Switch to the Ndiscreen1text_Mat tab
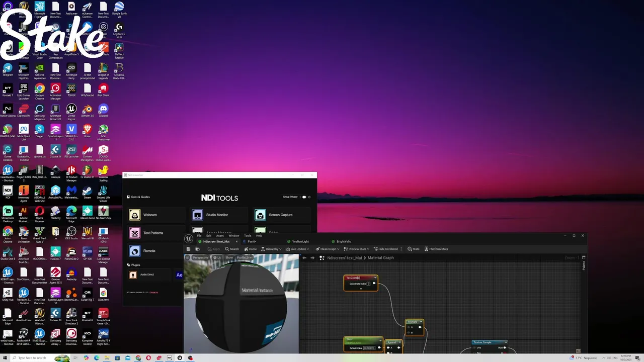644x362 pixels. 216,241
